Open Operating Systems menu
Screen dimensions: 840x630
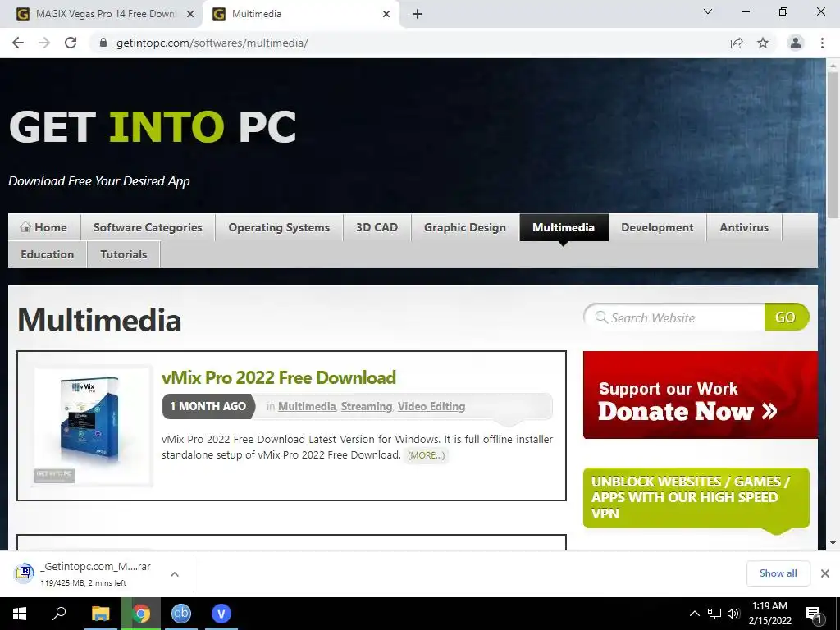[x=279, y=227]
